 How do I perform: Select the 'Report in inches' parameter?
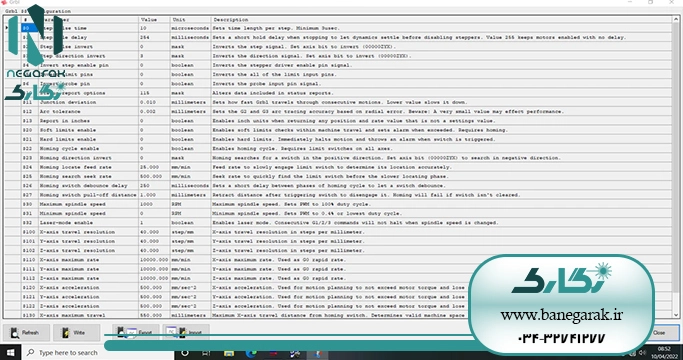point(88,121)
